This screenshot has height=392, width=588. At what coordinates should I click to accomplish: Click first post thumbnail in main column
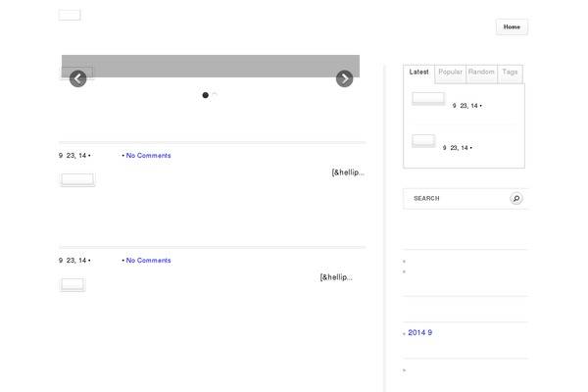[x=77, y=179]
